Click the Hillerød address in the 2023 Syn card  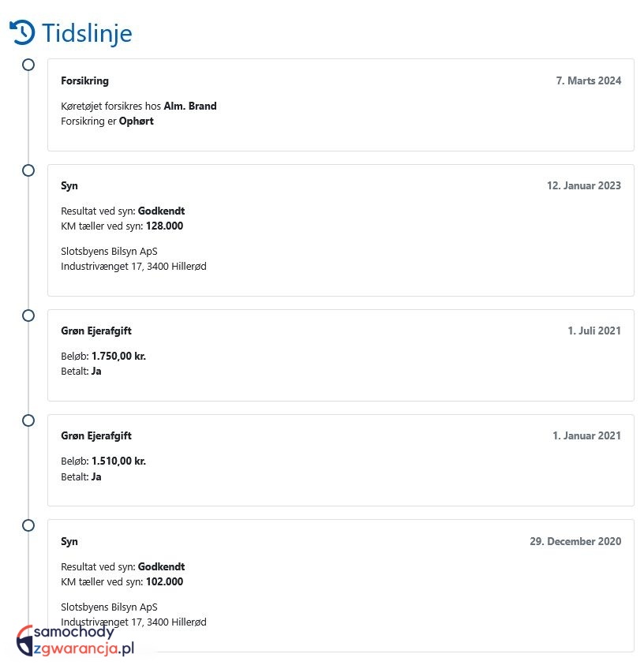pyautogui.click(x=133, y=267)
